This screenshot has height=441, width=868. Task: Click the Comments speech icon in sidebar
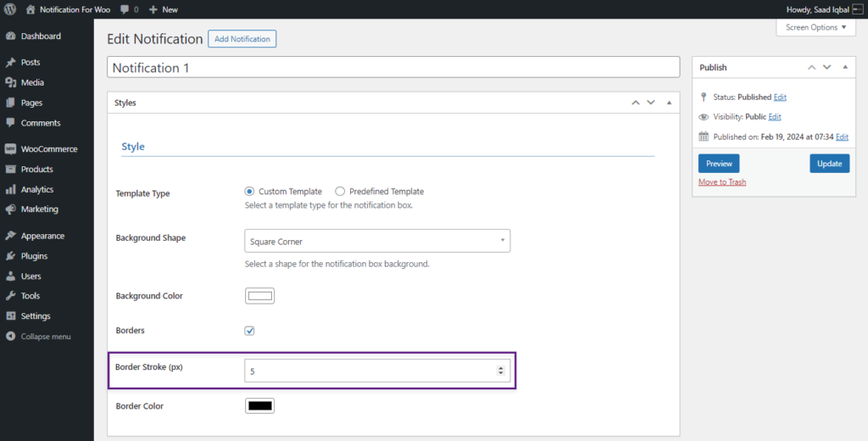10,123
